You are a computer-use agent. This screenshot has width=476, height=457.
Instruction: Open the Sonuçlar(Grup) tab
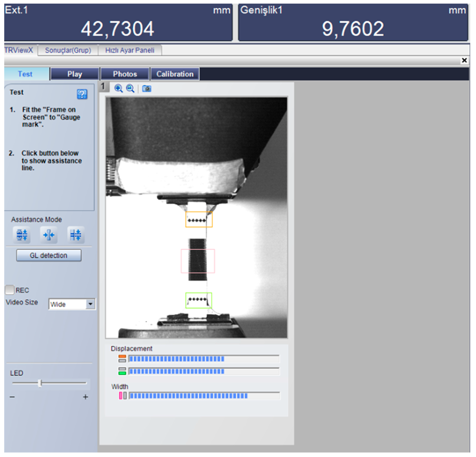pos(68,50)
